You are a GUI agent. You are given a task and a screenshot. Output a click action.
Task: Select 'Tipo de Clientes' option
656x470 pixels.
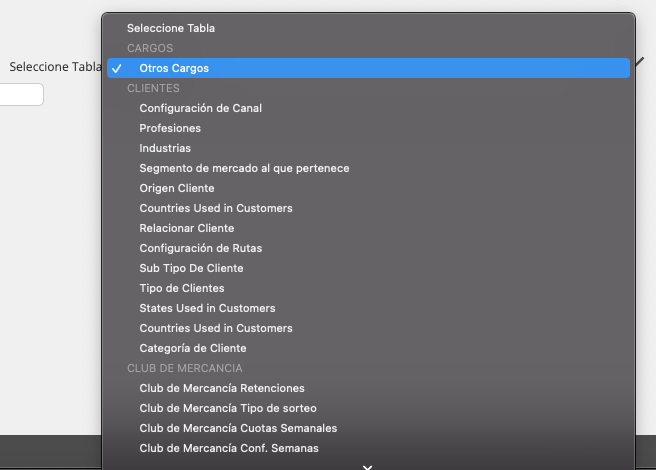[x=368, y=288]
